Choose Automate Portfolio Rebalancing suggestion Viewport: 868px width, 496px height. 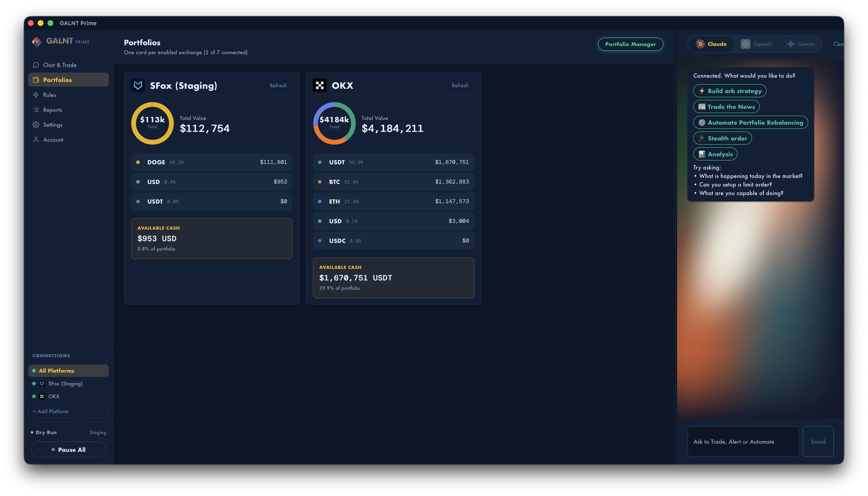(750, 122)
